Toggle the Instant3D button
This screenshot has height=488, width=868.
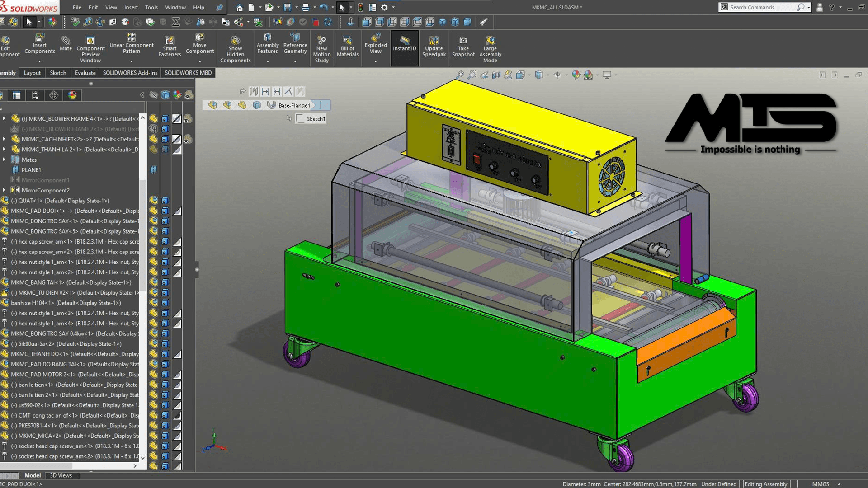point(404,44)
